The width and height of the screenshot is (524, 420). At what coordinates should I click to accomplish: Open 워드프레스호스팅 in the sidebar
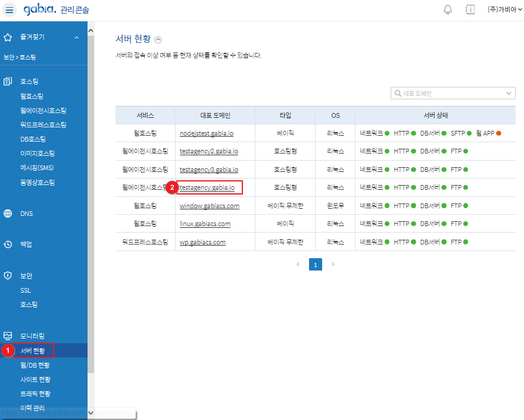coord(43,125)
